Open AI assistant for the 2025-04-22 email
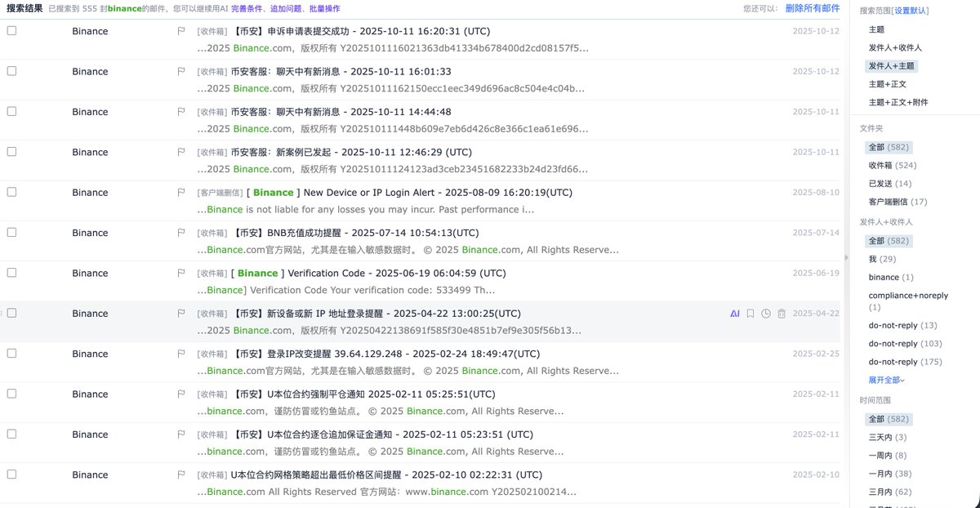The width and height of the screenshot is (980, 508). 735,314
